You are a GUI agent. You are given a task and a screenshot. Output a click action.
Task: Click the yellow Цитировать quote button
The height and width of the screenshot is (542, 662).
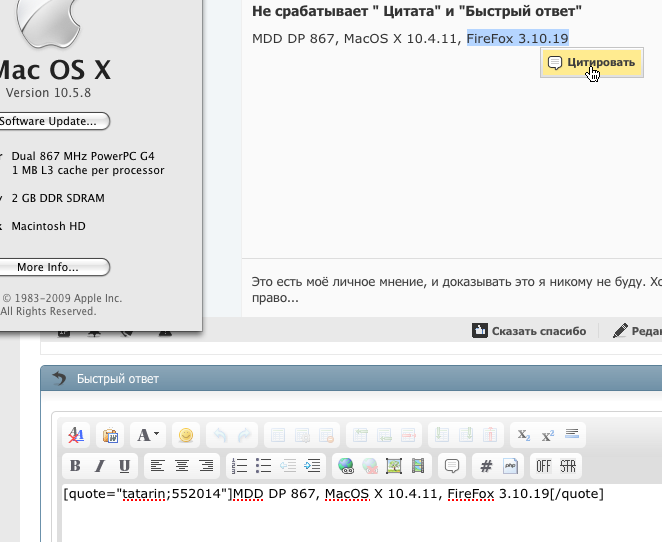(592, 62)
